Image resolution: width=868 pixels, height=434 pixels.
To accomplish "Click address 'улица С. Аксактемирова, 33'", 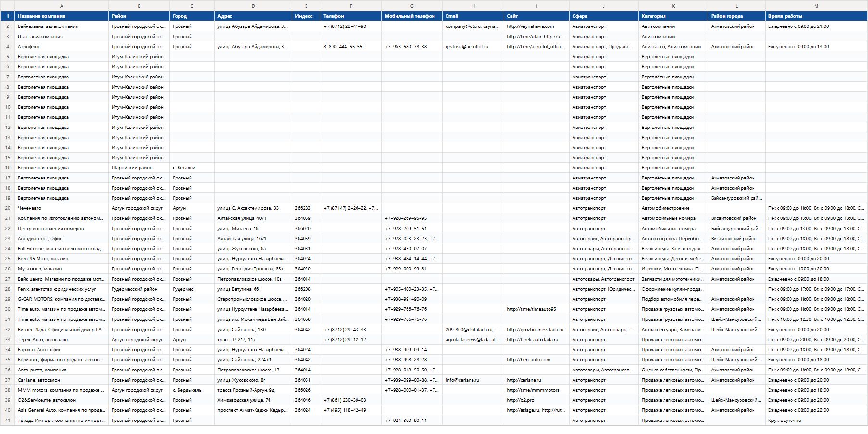I will click(x=253, y=208).
